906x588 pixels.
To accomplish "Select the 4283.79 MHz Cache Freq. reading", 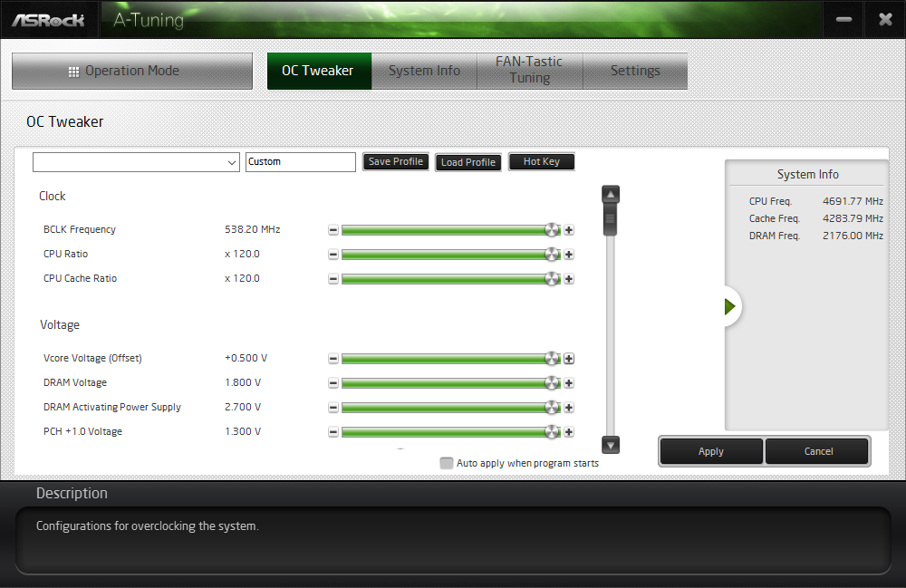I will [x=853, y=218].
